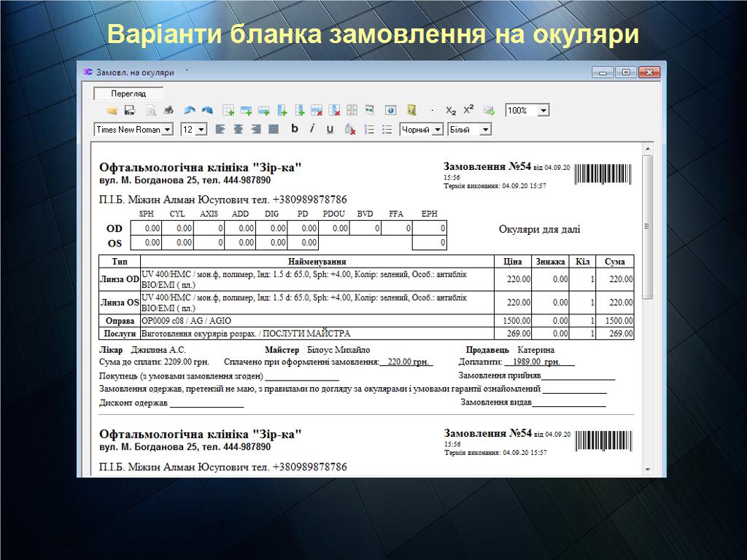This screenshot has width=747, height=560.
Task: Click the printer icon
Action: 169,110
